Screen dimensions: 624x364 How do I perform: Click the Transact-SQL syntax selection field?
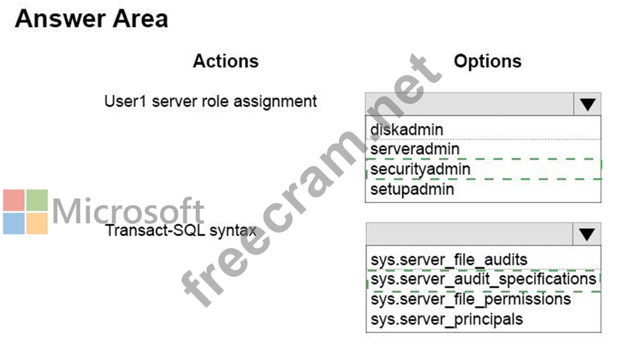point(470,235)
